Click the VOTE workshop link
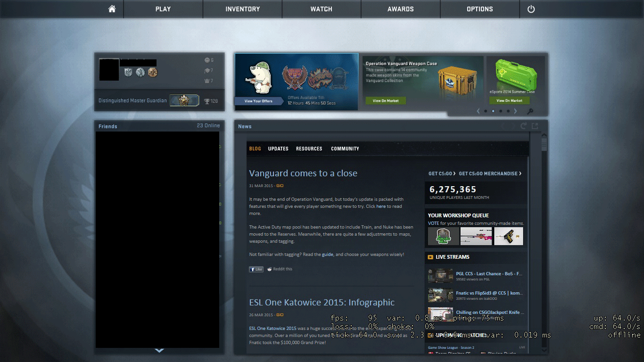Viewport: 644px width, 362px height. point(433,223)
